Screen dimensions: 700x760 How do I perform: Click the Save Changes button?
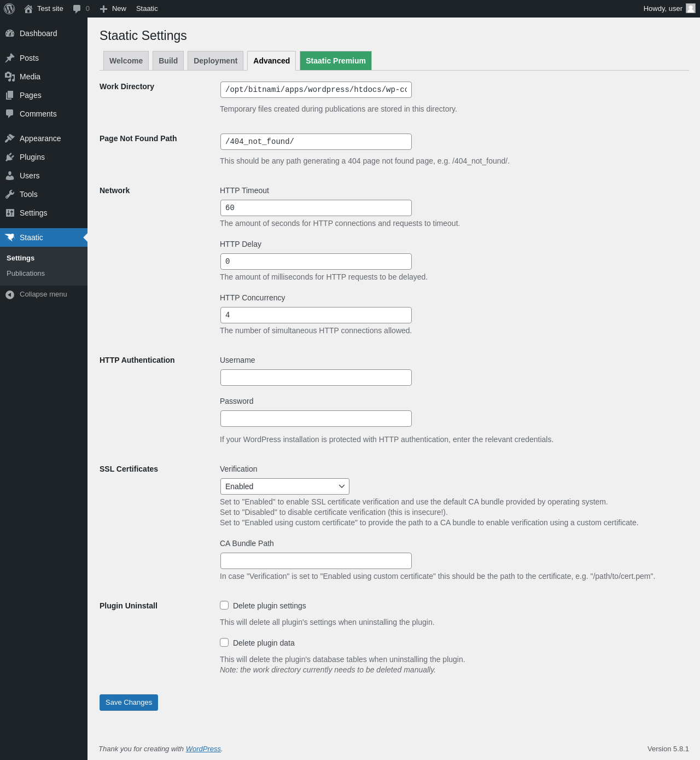pos(129,703)
